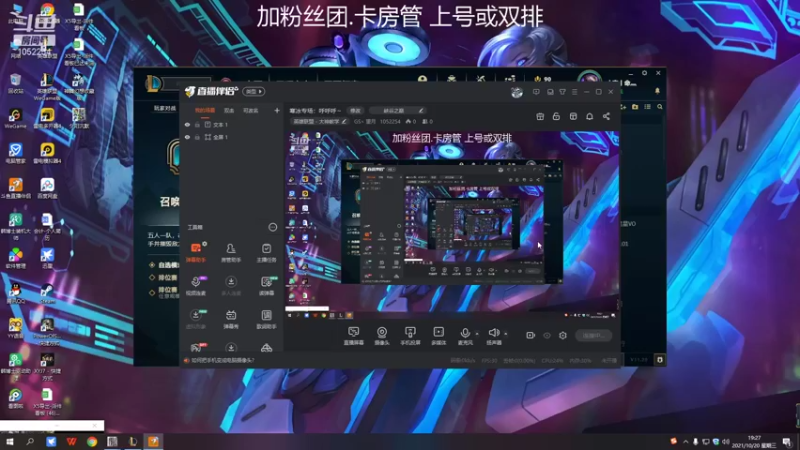Switch to the 玩家对战 tab in the League client

[x=165, y=108]
